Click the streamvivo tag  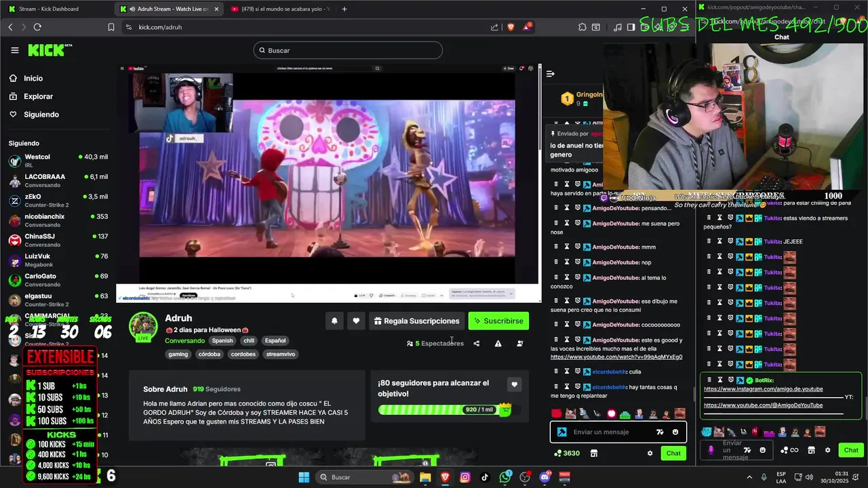pos(280,354)
